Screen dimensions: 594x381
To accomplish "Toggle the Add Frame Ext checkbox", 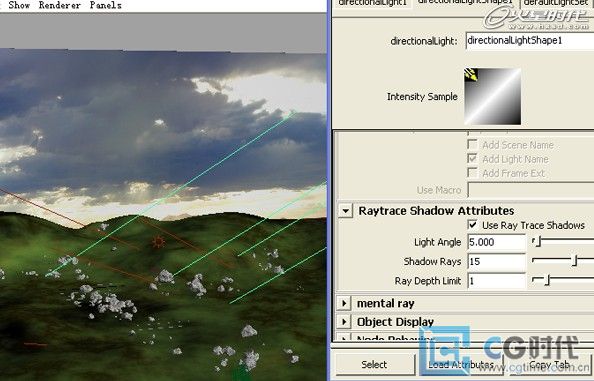I will click(472, 173).
